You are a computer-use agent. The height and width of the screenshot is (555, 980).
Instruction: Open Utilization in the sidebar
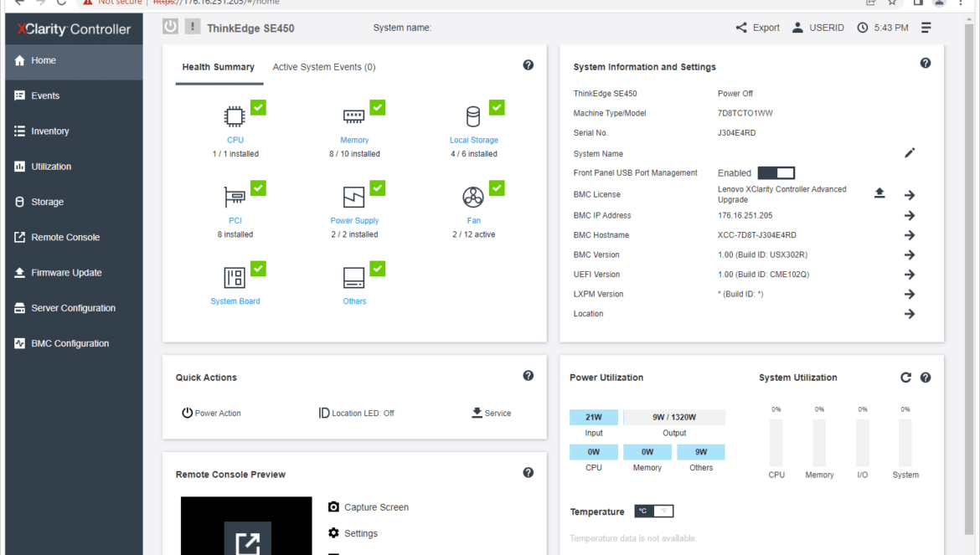point(74,167)
